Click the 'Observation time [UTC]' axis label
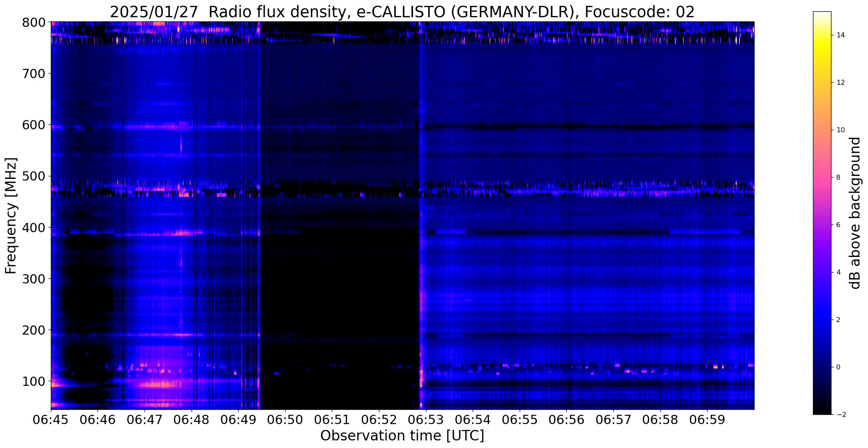Screen dimensions: 868x448 [402, 436]
